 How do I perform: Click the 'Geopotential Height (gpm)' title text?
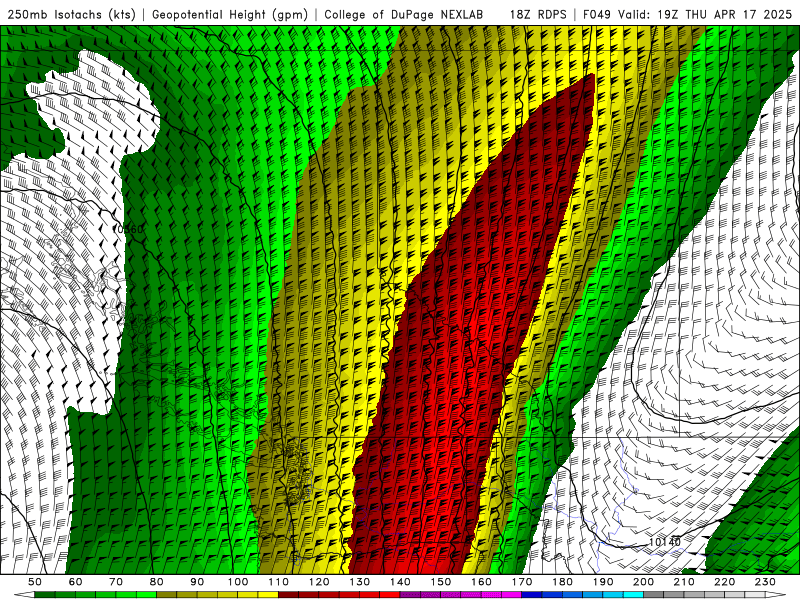click(230, 14)
